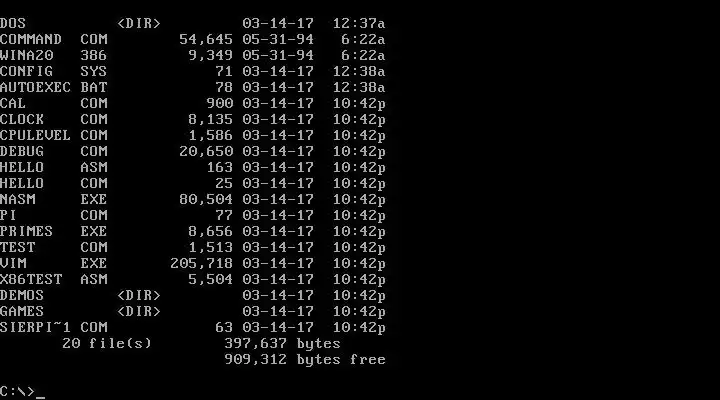720x400 pixels.
Task: Select the SIERPI~1 COM file
Action: 192,328
